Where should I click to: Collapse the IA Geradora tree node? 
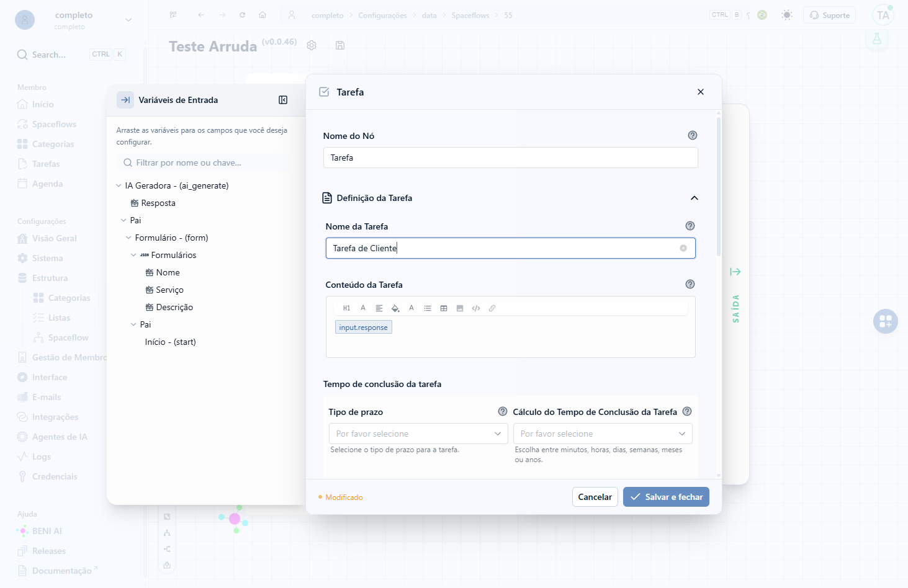[119, 185]
